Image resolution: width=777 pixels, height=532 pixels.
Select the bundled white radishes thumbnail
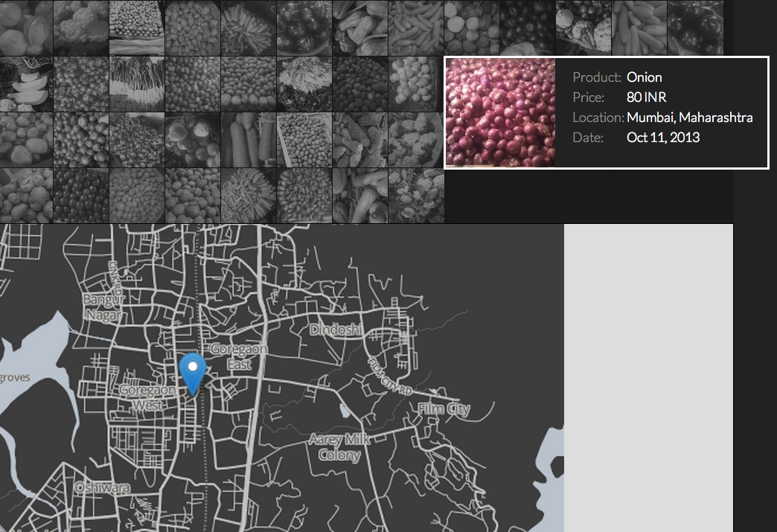137,84
